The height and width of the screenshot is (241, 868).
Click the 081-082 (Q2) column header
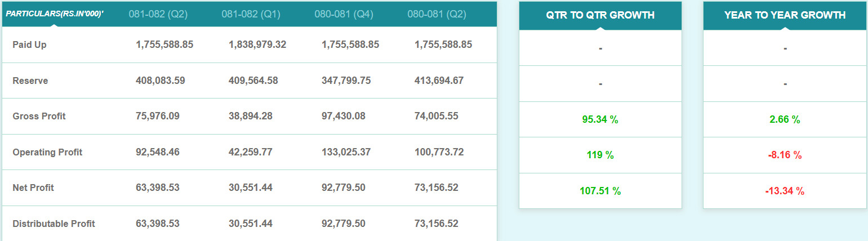coord(158,14)
